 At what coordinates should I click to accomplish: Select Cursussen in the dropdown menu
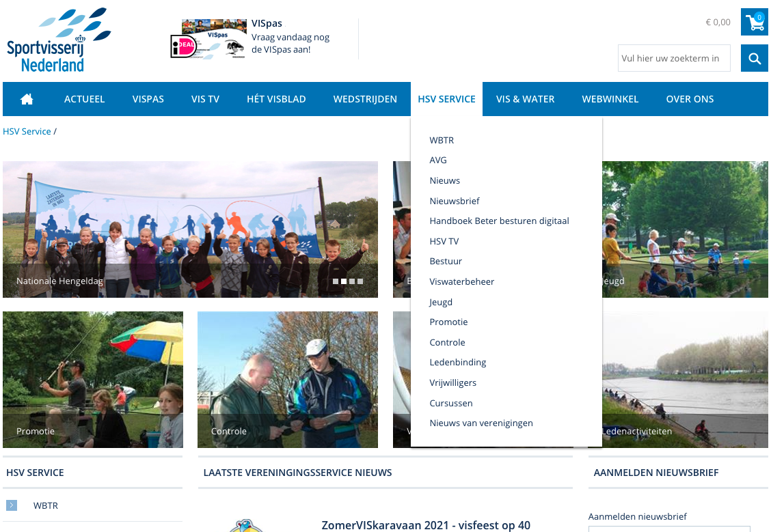point(450,403)
